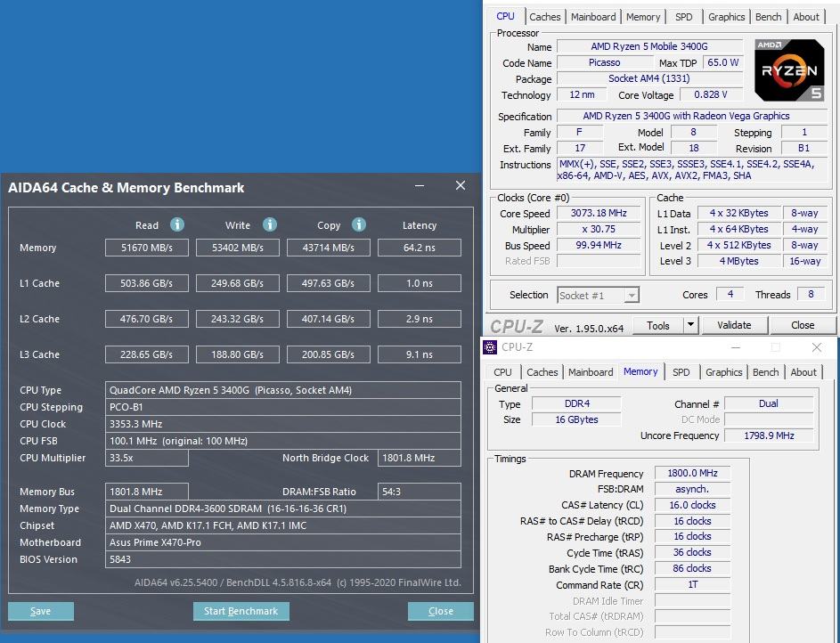Switch to CPU tab in lower CPU-Z window

click(502, 372)
